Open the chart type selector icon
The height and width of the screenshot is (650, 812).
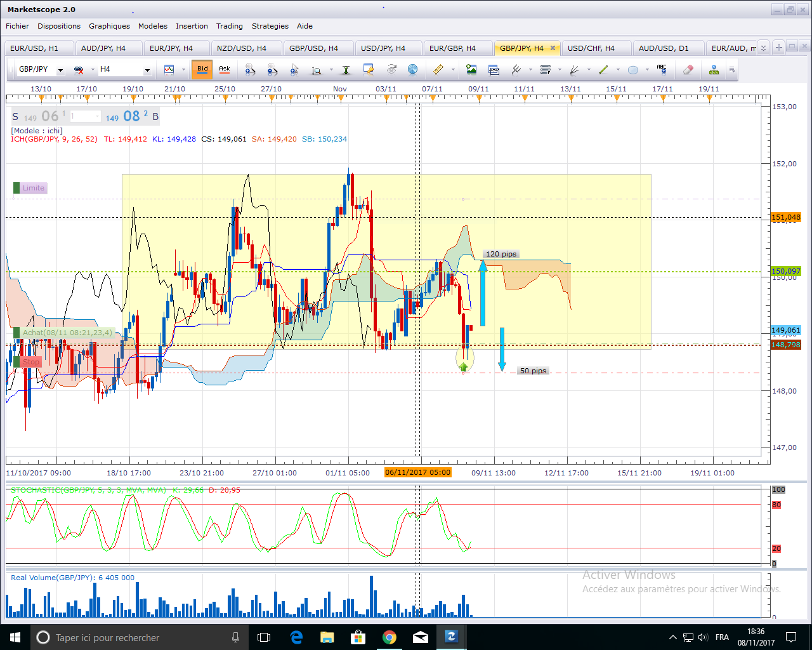coord(169,69)
